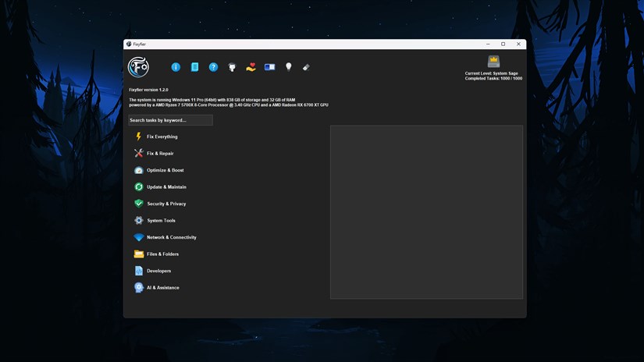
Task: Expand the Fix & Repair category
Action: pyautogui.click(x=160, y=154)
